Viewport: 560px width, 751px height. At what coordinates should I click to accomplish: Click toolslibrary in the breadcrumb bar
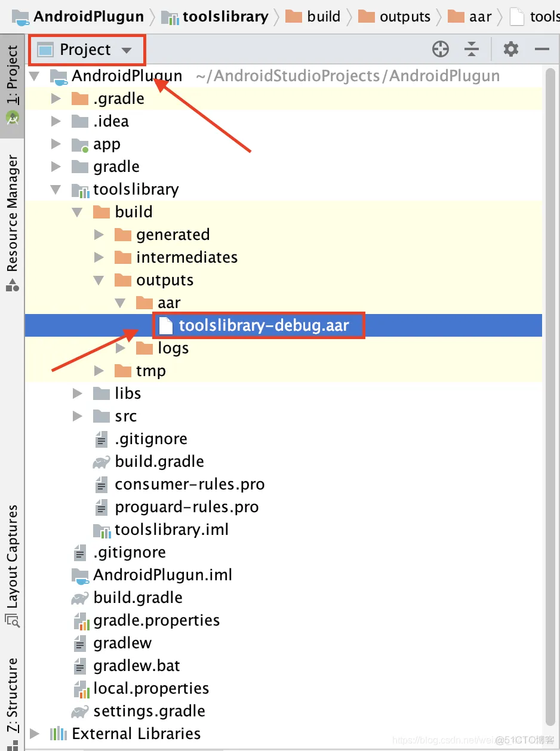(x=215, y=16)
